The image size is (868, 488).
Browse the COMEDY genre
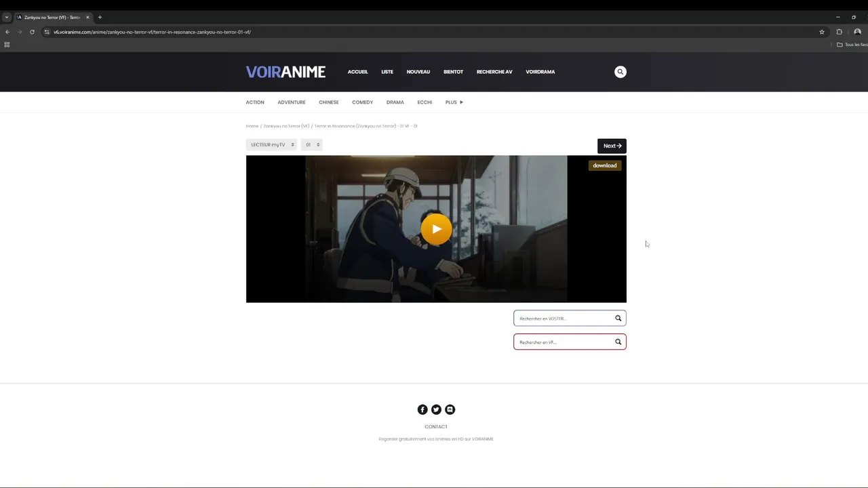[362, 102]
